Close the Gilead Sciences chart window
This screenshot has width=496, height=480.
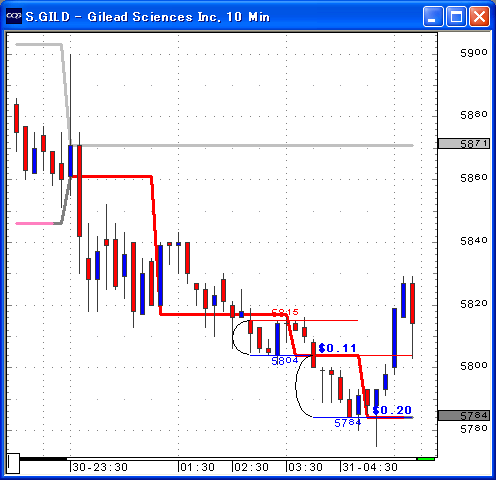pos(479,16)
